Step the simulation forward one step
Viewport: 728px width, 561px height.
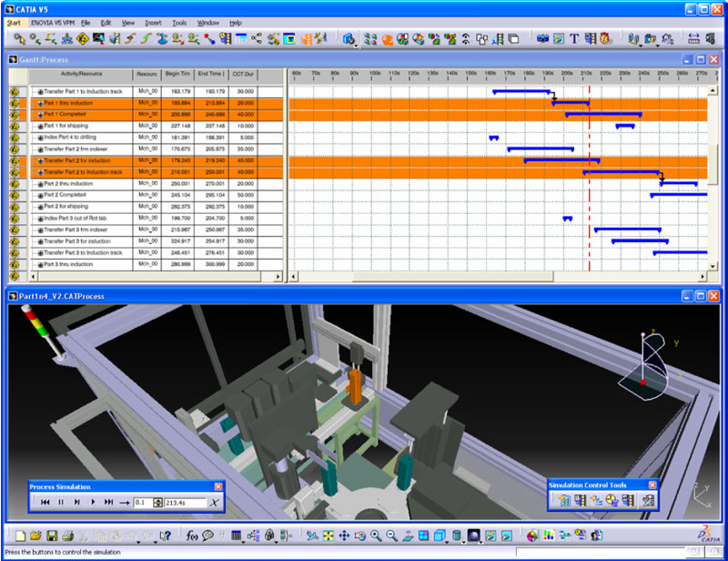77,503
